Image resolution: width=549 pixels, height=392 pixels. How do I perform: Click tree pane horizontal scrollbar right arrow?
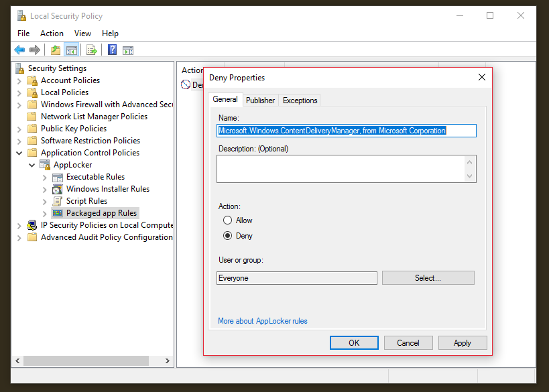coord(168,361)
